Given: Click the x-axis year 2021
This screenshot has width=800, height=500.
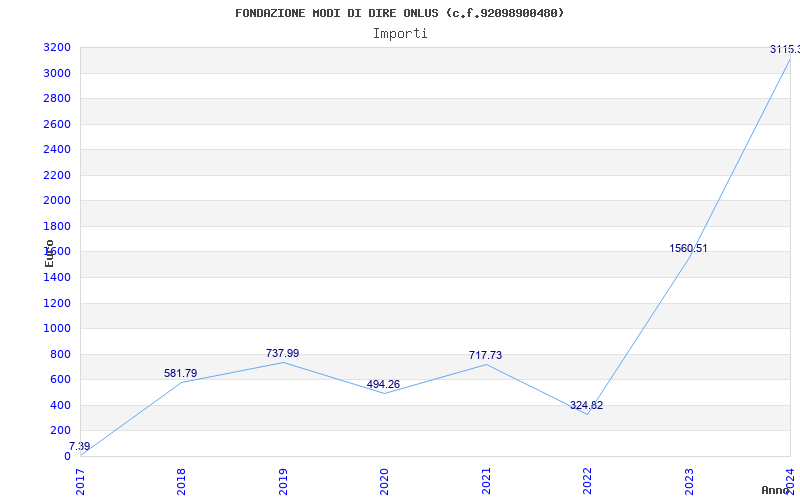Looking at the screenshot, I should (x=486, y=482).
